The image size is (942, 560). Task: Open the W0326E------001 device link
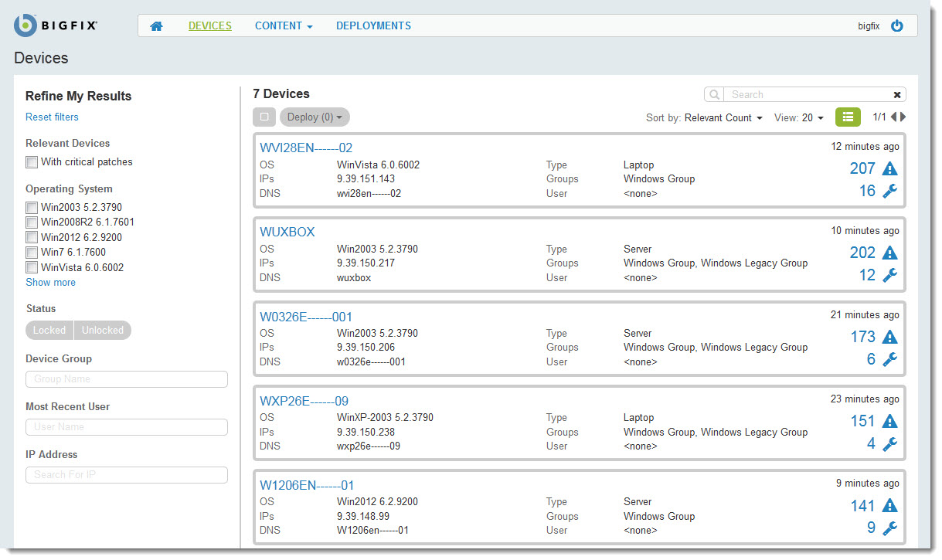click(x=306, y=317)
